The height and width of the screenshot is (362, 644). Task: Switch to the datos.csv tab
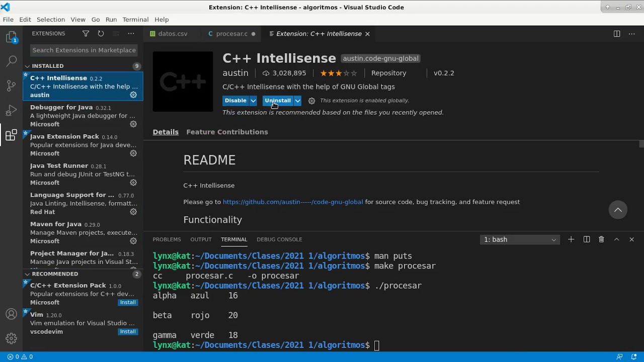173,34
